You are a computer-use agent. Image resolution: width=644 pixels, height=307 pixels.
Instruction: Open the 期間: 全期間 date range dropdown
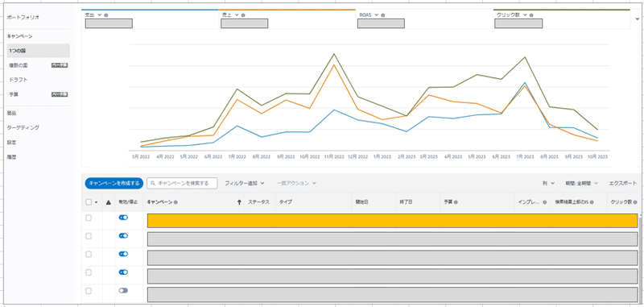[581, 183]
